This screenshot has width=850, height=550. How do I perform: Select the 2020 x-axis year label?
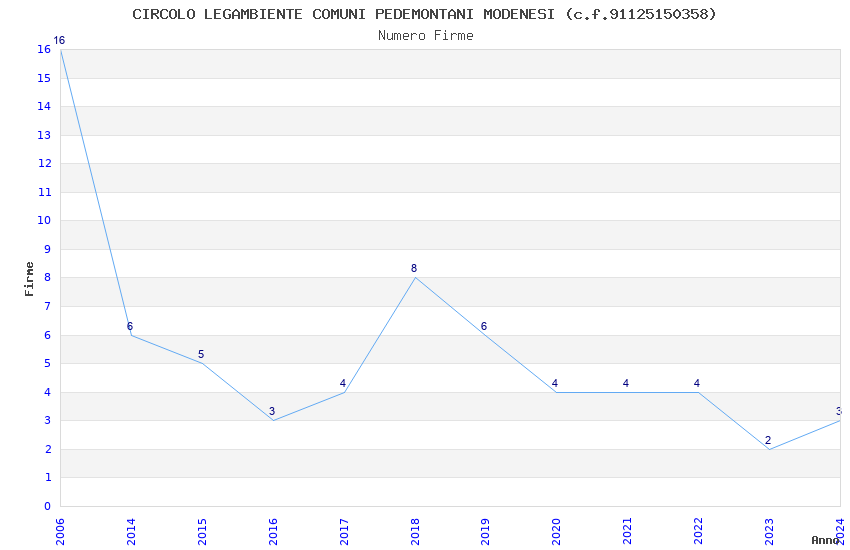557,532
